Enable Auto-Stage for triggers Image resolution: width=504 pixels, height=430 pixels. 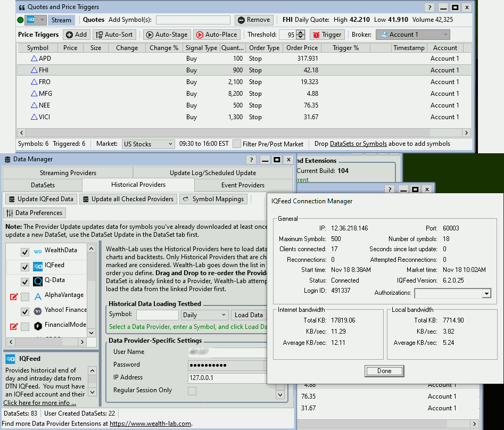166,35
